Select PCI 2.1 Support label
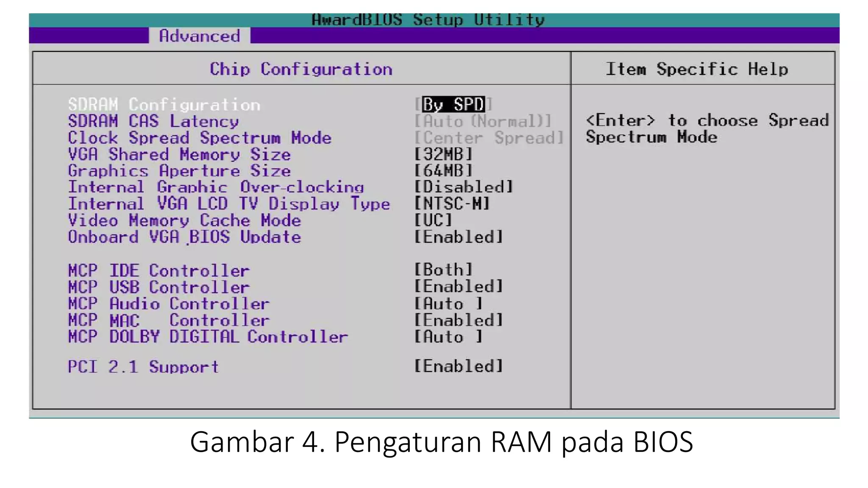This screenshot has height=488, width=868. point(143,366)
